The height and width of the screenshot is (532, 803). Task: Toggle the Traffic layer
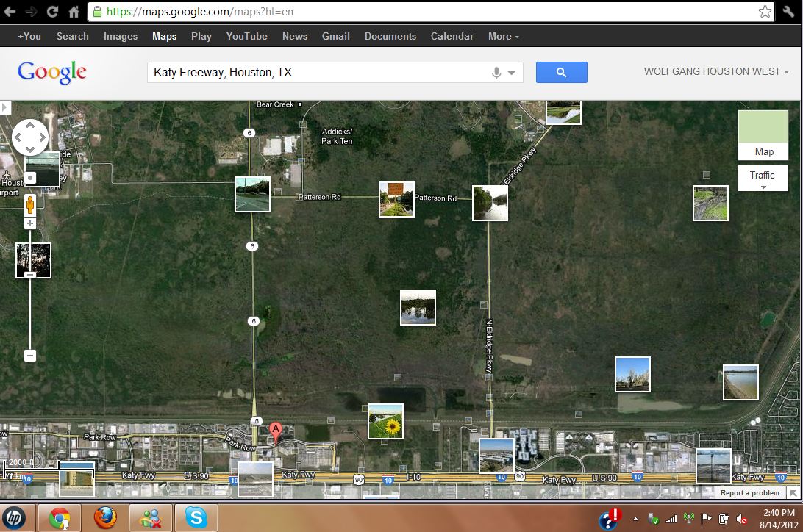[x=763, y=175]
